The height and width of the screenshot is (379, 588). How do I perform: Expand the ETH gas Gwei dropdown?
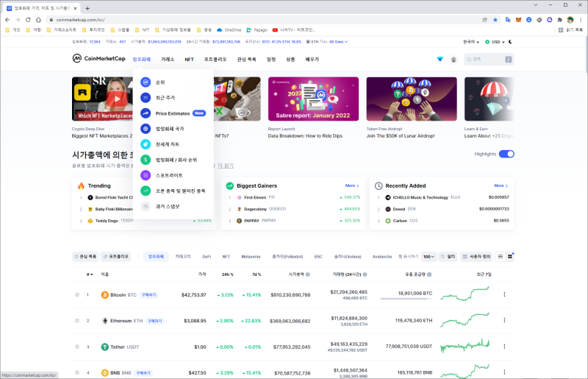point(339,42)
